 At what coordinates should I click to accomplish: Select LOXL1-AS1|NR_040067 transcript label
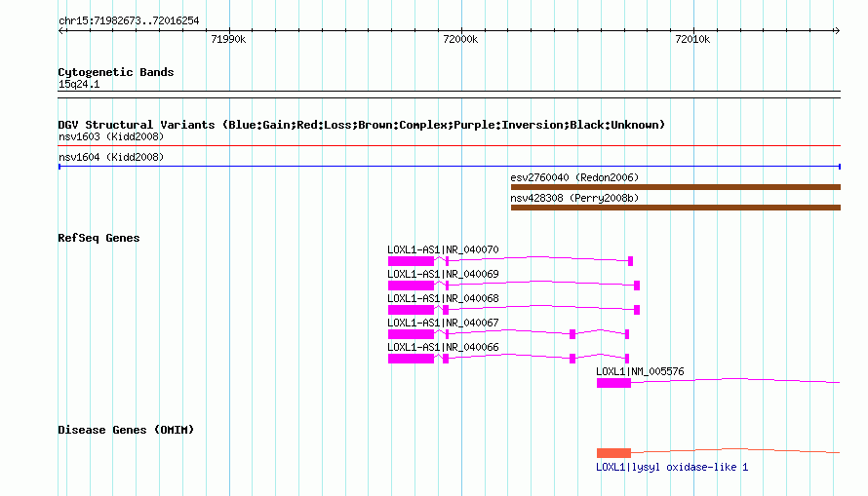pos(443,323)
